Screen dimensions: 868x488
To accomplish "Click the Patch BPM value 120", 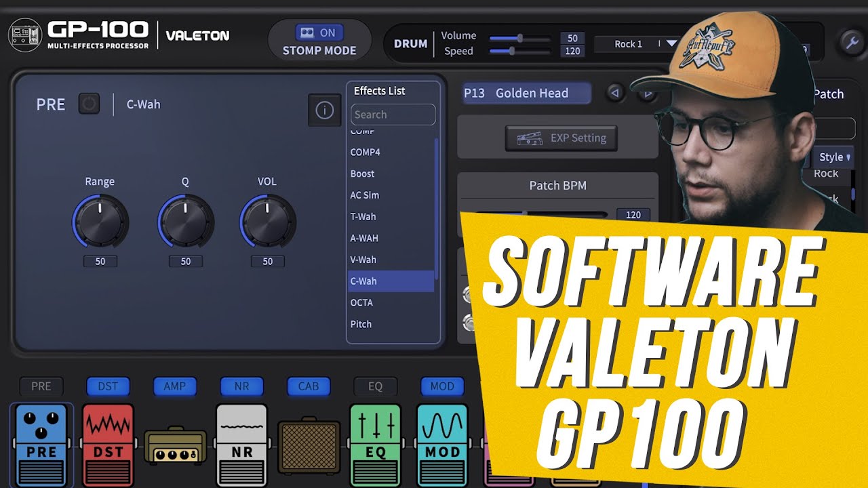I will tap(633, 215).
